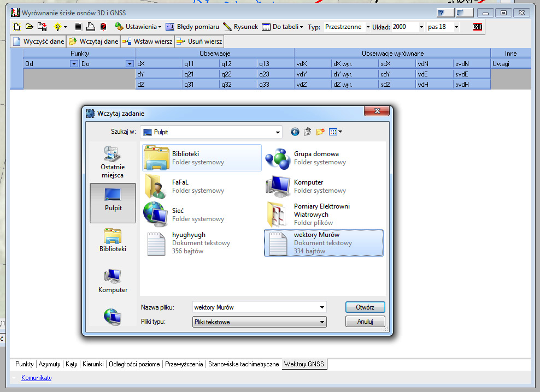Expand the Do tabeli dropdown
Screen dimensions: 540x392
(283, 27)
